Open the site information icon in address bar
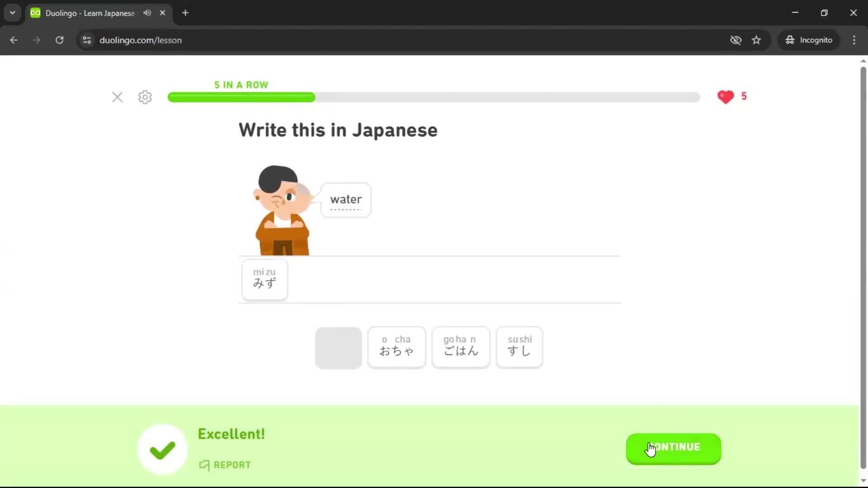This screenshot has height=488, width=868. point(86,40)
